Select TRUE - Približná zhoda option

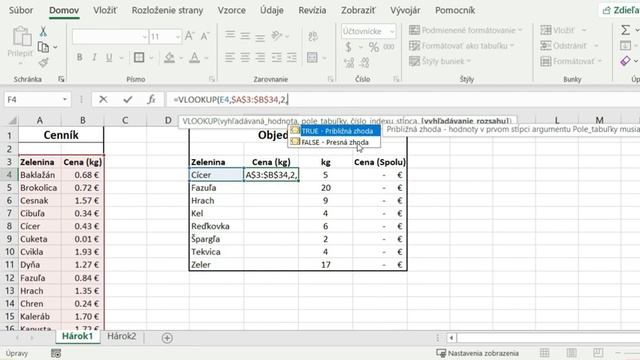click(335, 131)
